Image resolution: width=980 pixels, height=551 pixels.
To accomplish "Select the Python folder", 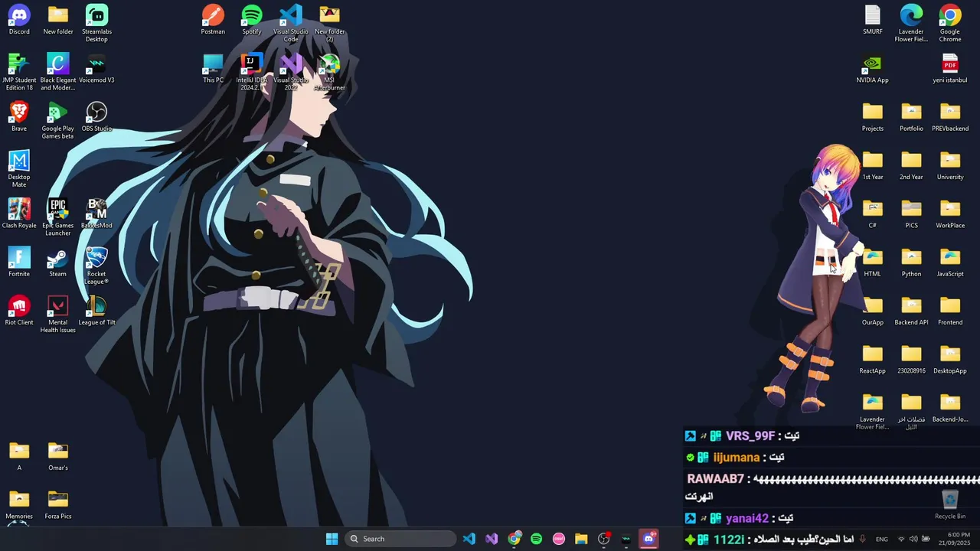I will point(911,262).
